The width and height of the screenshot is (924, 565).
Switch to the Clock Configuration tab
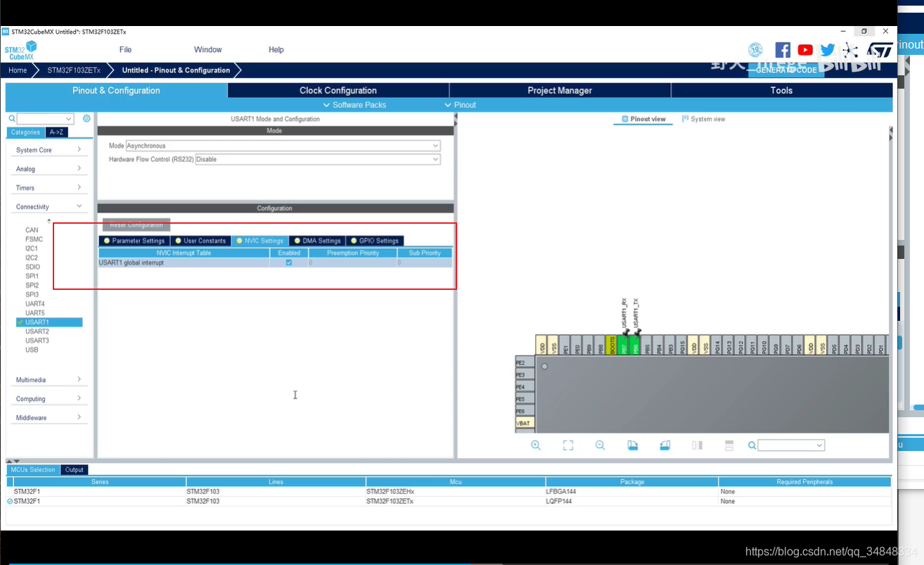[x=338, y=90]
